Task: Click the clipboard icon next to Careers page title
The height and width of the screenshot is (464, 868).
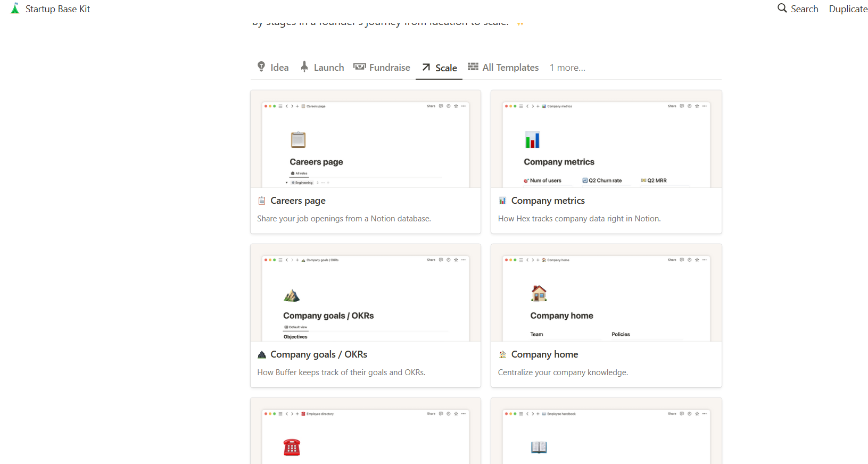Action: tap(262, 201)
